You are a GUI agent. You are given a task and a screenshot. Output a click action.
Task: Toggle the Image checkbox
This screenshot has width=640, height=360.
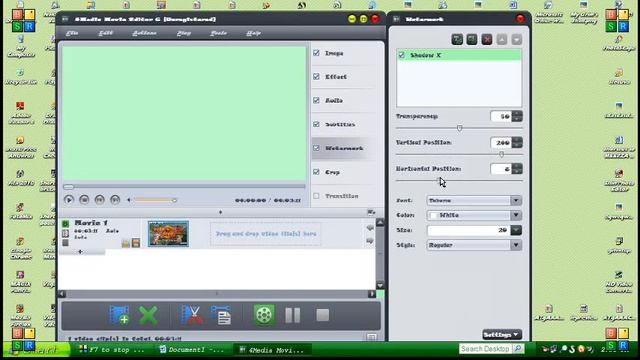pos(316,53)
